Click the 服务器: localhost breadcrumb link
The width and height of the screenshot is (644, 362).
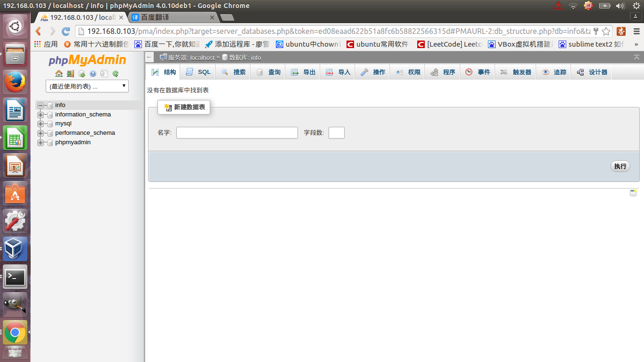point(191,58)
